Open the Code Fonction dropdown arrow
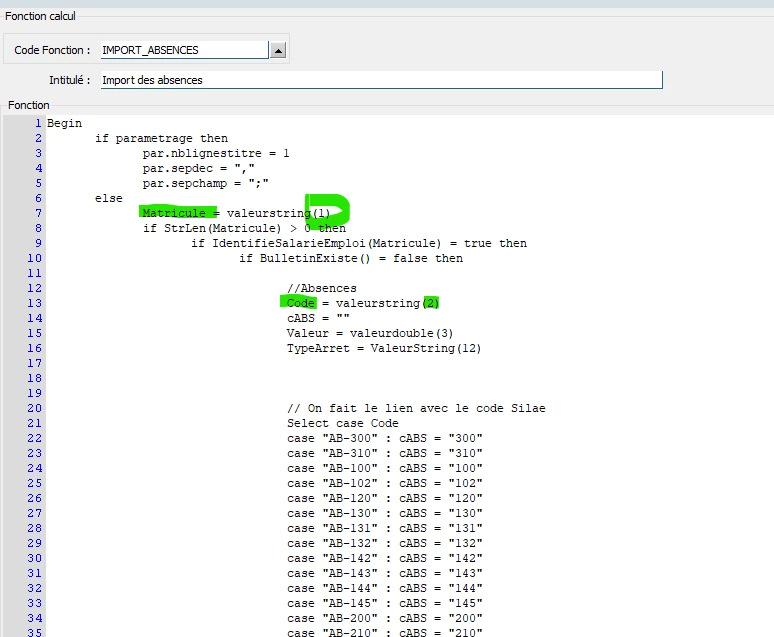 click(278, 50)
